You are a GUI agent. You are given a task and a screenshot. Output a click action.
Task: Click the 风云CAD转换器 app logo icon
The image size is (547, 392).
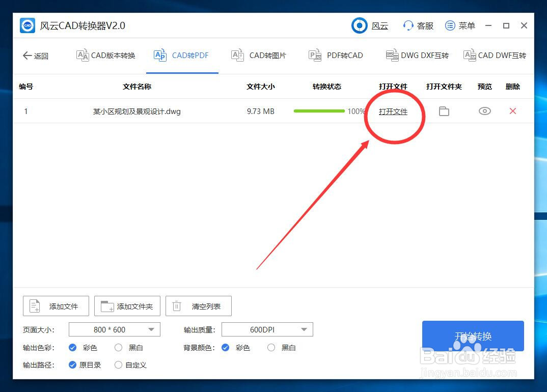click(28, 25)
